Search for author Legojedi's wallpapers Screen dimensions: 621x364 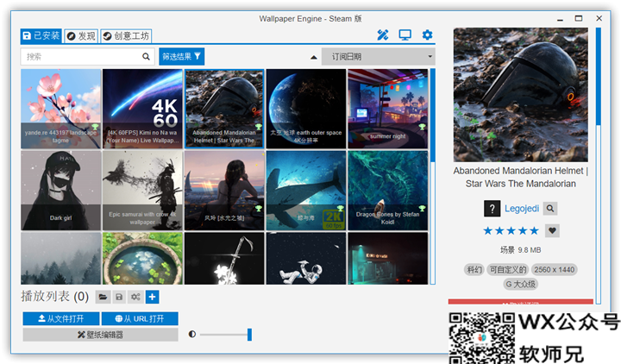pyautogui.click(x=550, y=209)
